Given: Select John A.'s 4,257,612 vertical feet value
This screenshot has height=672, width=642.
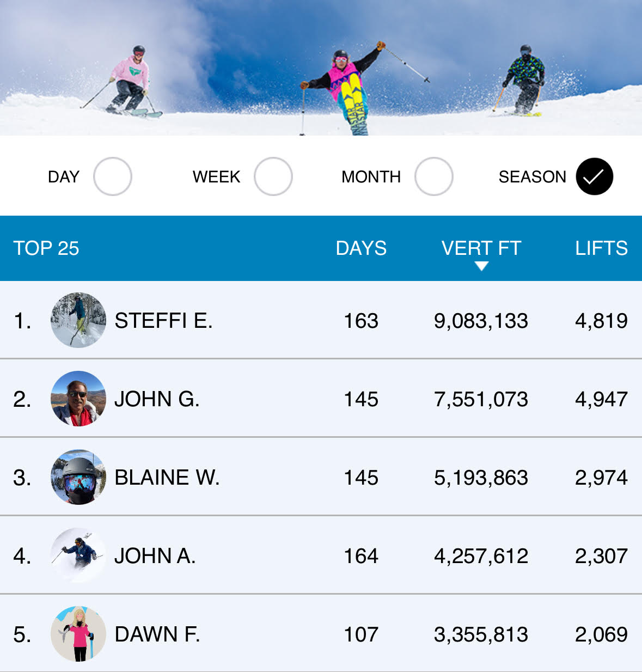Looking at the screenshot, I should click(481, 556).
